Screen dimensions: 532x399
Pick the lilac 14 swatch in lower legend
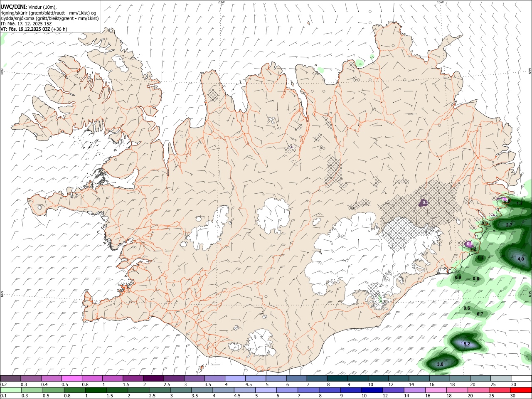click(x=414, y=390)
